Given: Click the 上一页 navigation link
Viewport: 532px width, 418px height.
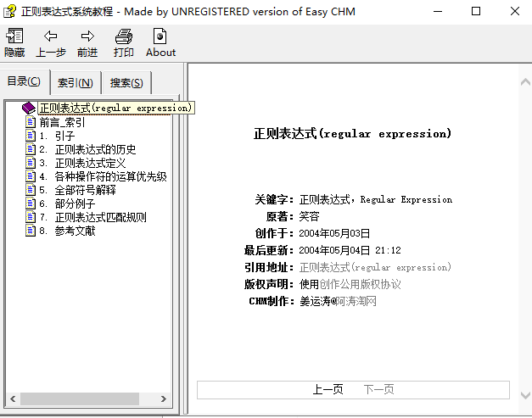Looking at the screenshot, I should click(328, 389).
